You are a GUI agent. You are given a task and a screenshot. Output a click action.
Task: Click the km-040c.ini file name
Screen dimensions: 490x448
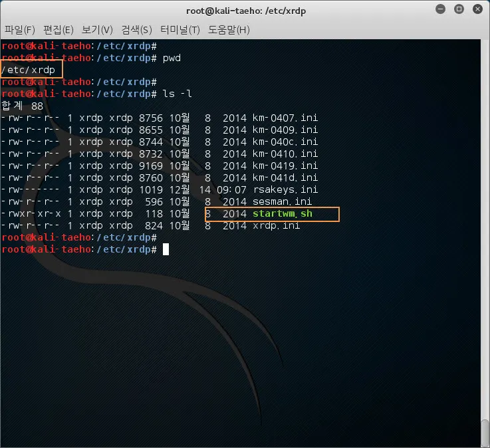coord(285,142)
